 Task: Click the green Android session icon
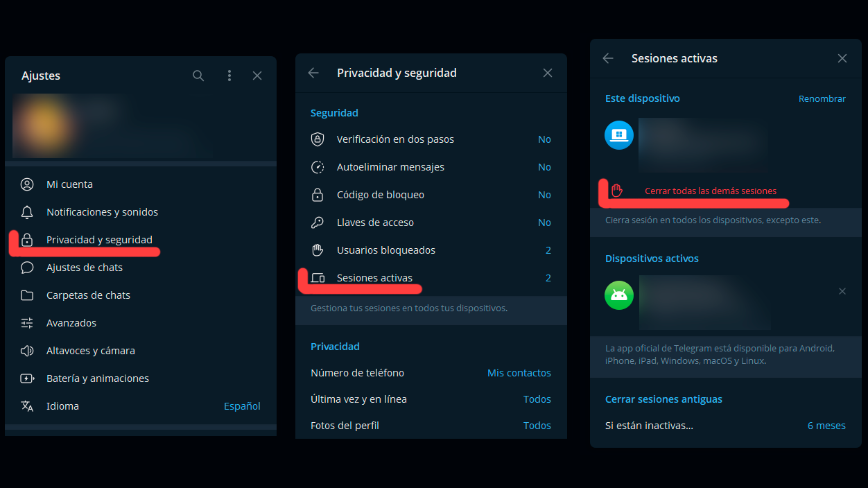618,295
